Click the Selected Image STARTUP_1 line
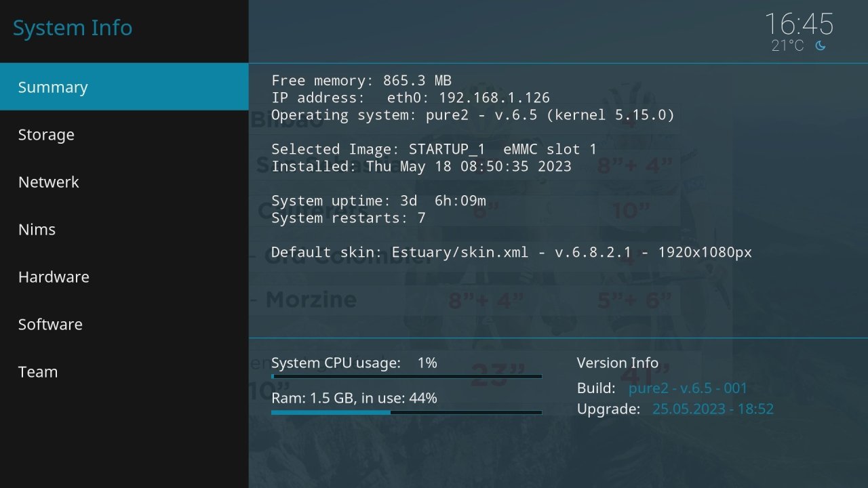The width and height of the screenshot is (868, 488). 434,149
